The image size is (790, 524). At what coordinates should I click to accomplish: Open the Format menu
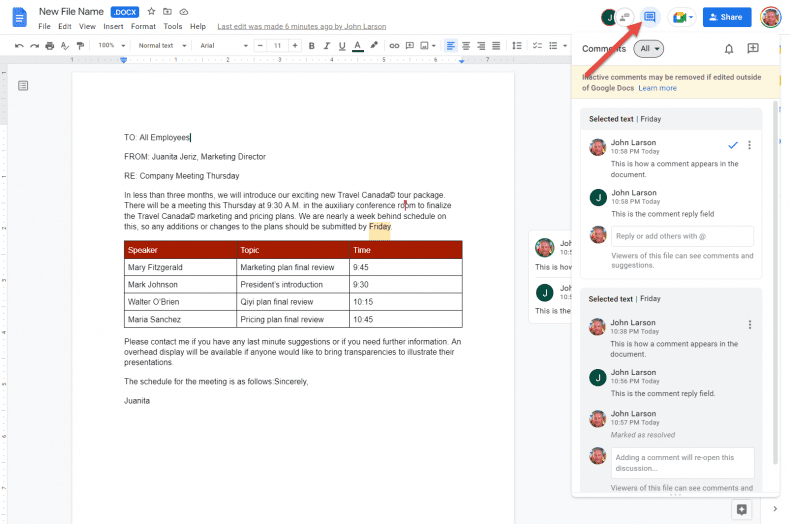pyautogui.click(x=143, y=26)
